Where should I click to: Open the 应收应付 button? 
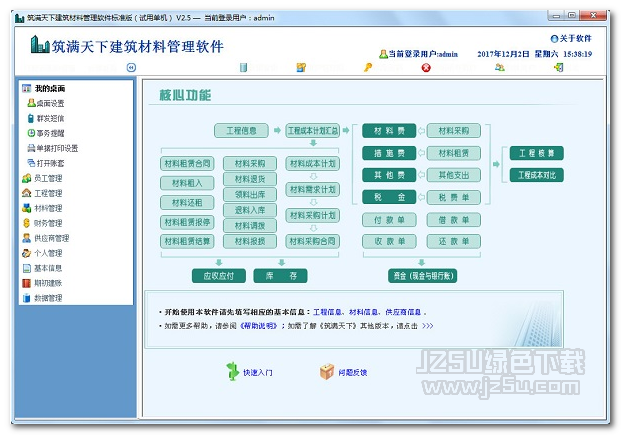219,276
